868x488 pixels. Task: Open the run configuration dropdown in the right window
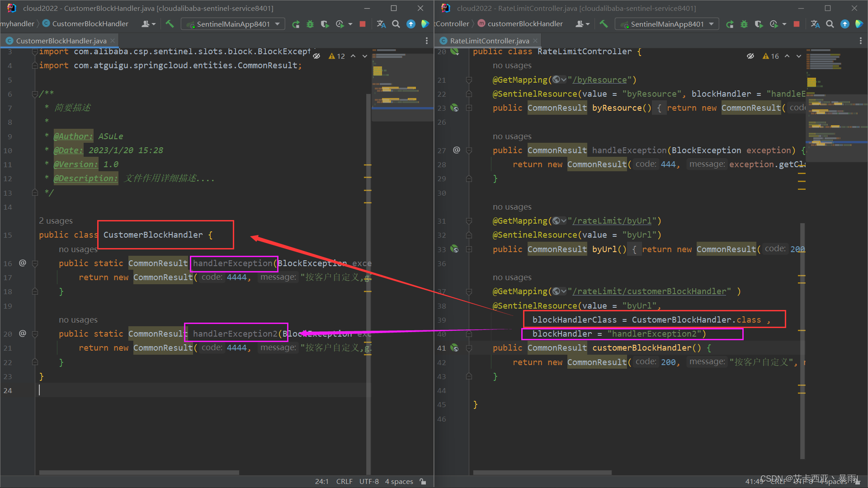[667, 24]
